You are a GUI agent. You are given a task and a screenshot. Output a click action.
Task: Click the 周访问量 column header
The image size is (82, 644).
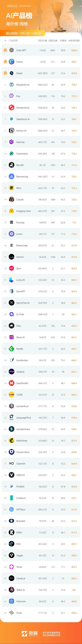43,41
